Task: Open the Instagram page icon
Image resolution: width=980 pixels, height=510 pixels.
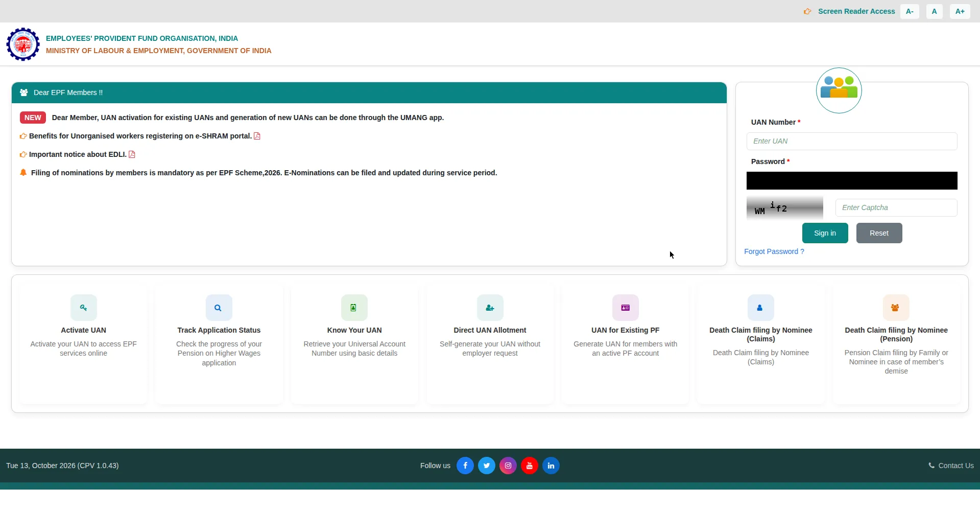Action: click(508, 466)
